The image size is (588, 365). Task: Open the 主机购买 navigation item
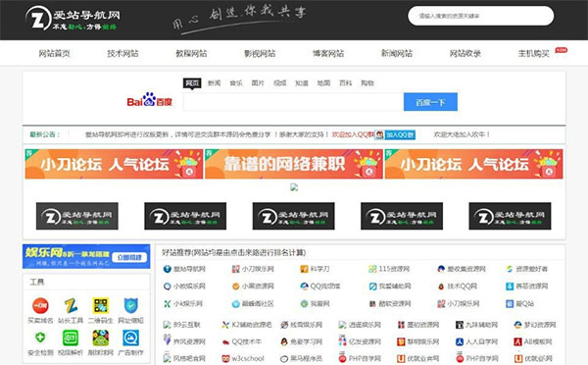[534, 53]
